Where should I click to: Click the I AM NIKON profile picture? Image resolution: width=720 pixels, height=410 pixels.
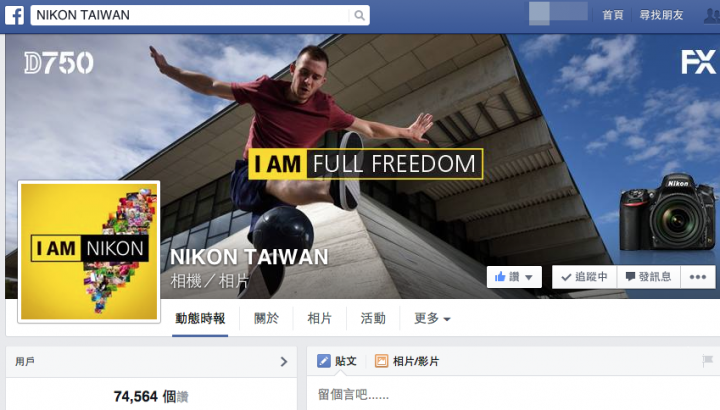coord(89,252)
